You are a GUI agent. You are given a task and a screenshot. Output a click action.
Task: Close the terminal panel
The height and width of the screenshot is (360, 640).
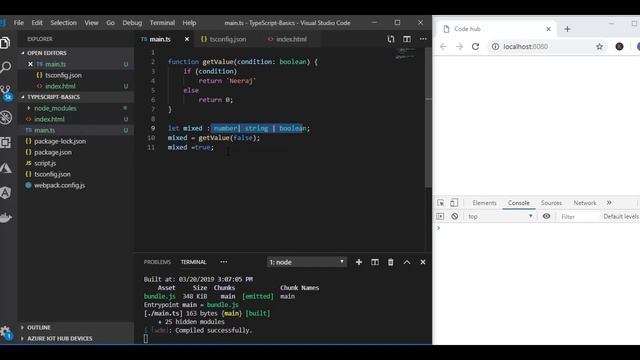[423, 262]
